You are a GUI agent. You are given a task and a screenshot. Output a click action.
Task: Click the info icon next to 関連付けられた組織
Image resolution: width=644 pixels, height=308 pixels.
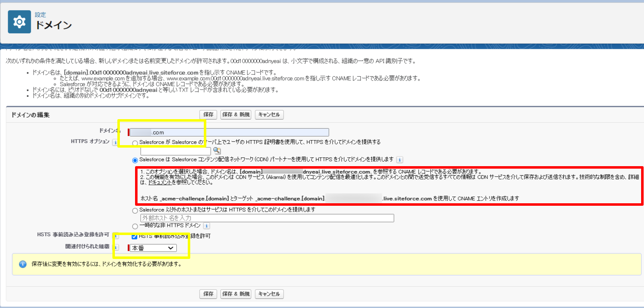[116, 247]
